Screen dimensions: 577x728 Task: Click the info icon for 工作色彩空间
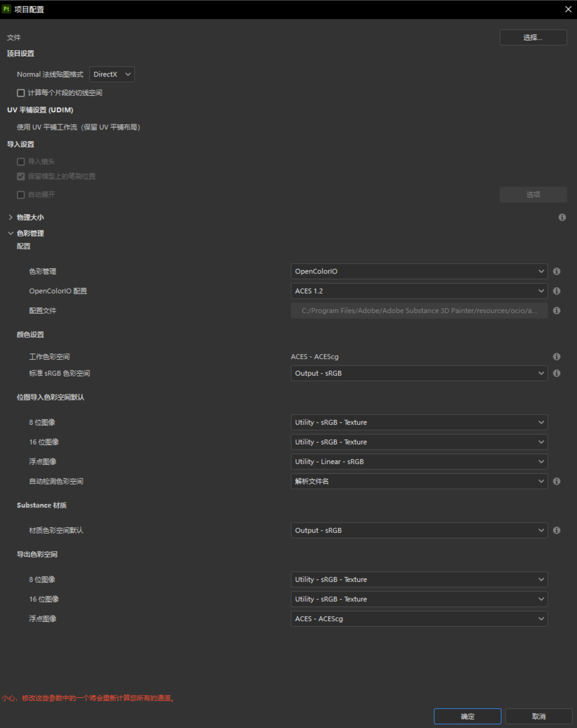(557, 357)
